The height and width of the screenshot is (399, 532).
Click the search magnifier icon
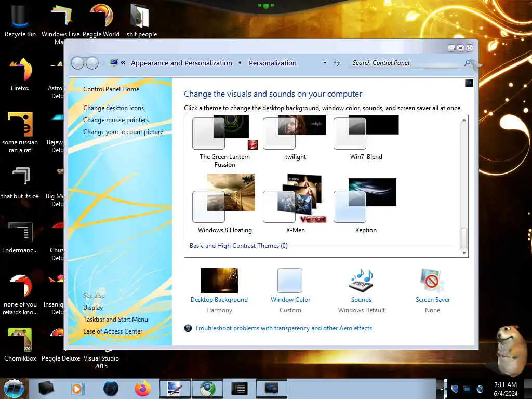click(468, 63)
